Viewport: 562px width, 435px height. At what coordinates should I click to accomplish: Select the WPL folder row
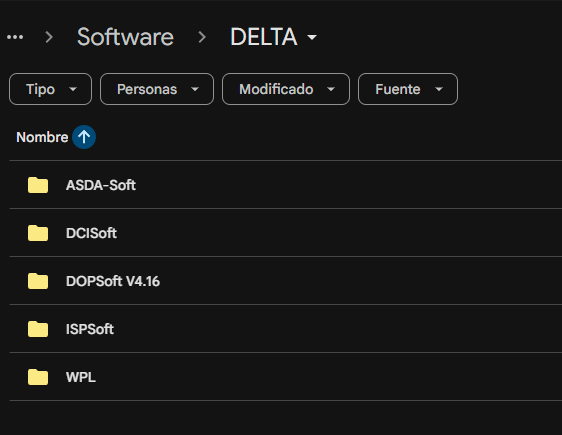click(x=286, y=377)
